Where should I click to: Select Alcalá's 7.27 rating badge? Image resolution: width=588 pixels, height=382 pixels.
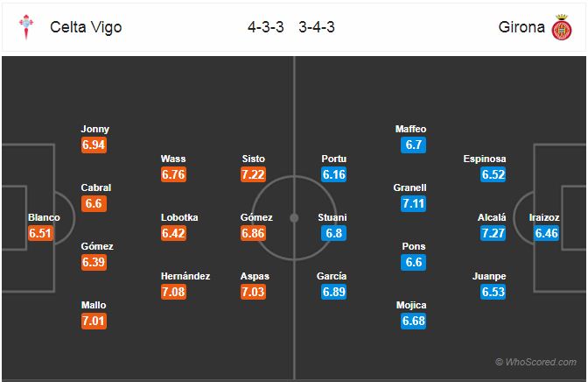(493, 233)
